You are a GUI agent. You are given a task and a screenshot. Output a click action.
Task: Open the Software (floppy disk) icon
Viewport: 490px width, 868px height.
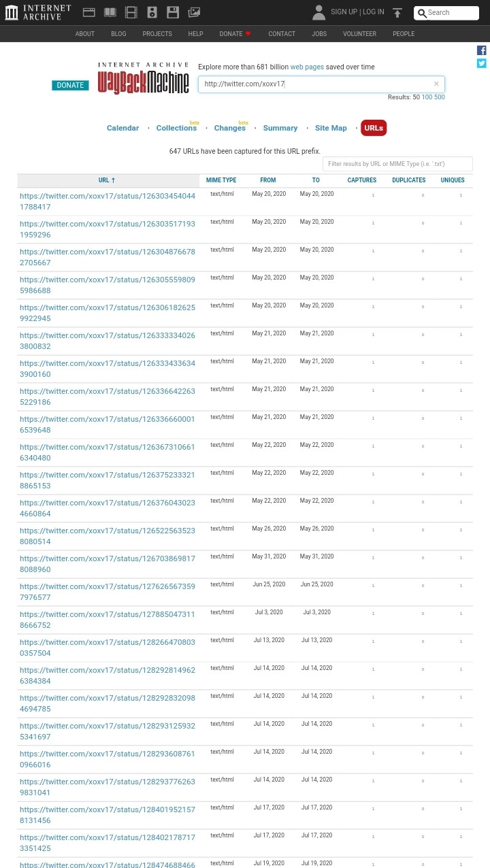coord(173,12)
